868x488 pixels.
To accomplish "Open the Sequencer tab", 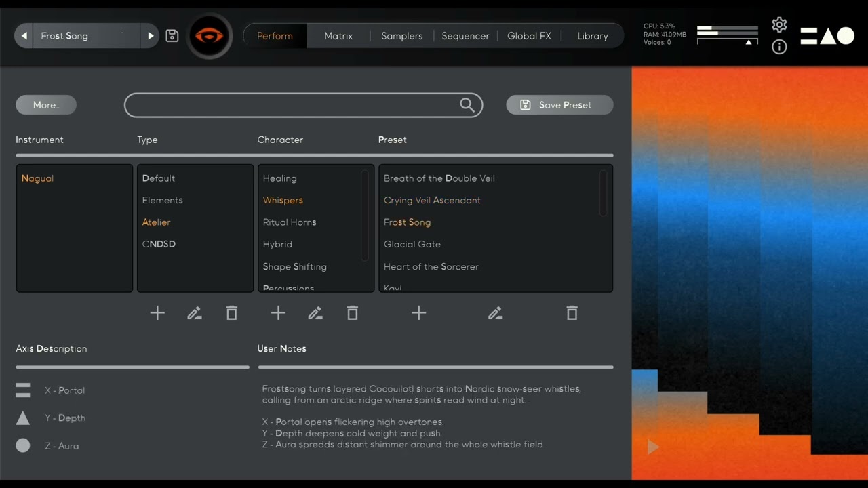I will (x=465, y=36).
